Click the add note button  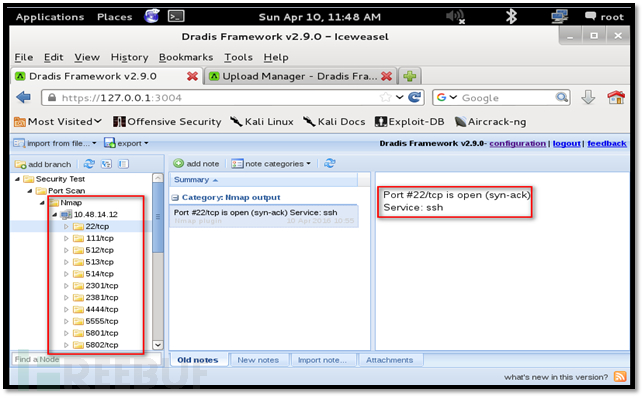point(196,163)
